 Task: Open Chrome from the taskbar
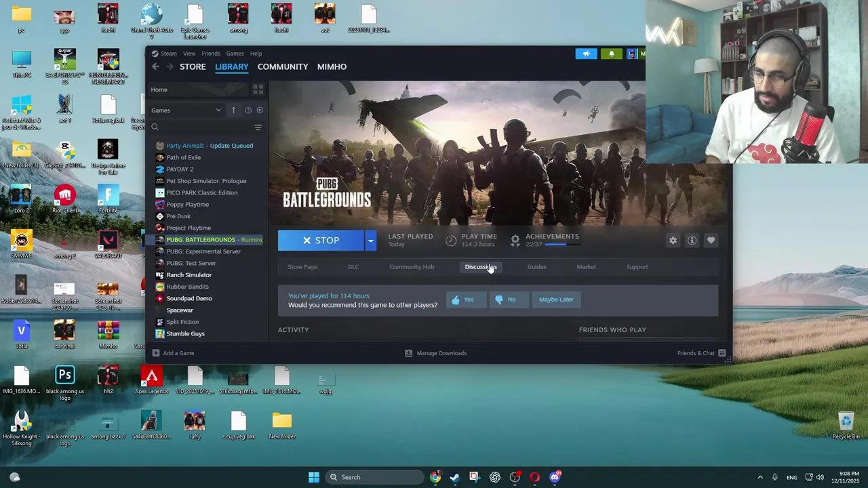(435, 477)
